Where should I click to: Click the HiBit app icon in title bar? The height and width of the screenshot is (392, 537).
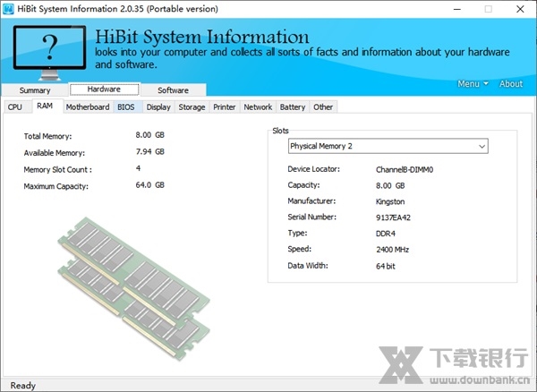point(8,9)
